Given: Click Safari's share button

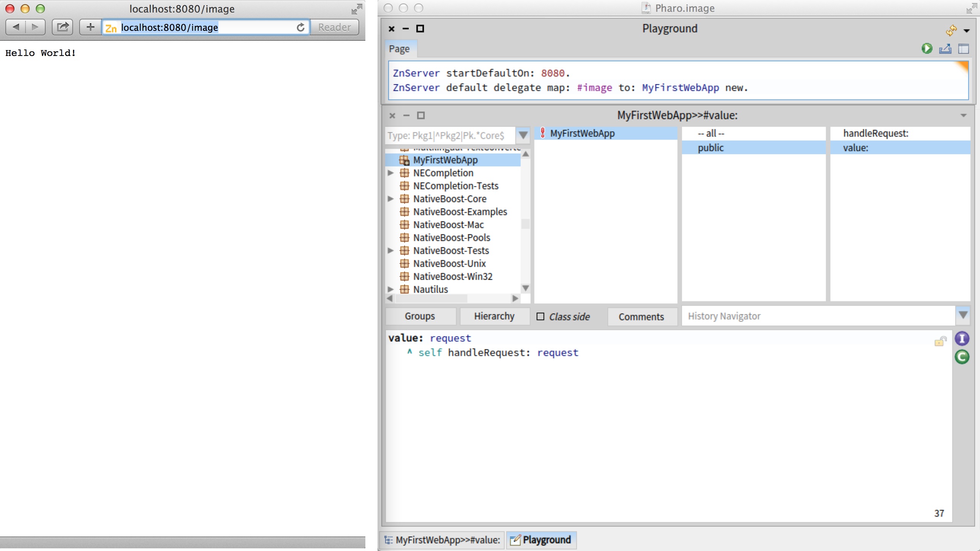Looking at the screenshot, I should 62,27.
